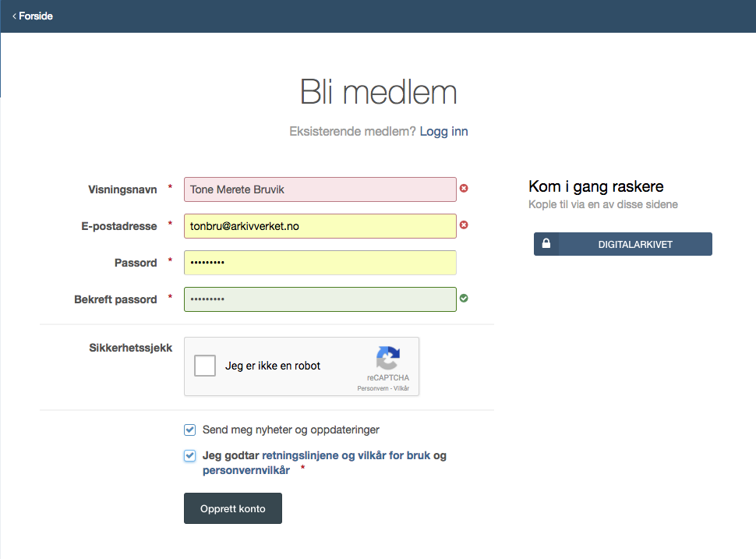
Task: Click red error icon beside E-postadresse field
Action: 464,225
